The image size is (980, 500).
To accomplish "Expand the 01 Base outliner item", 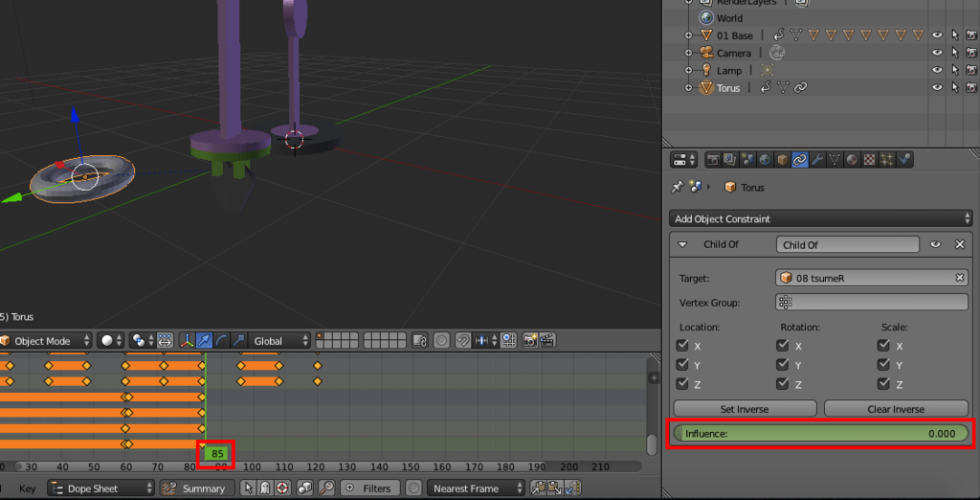I will (x=689, y=35).
